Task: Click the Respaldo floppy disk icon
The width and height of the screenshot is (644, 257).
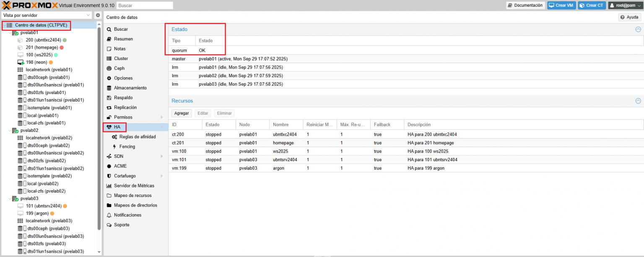Action: pos(109,98)
